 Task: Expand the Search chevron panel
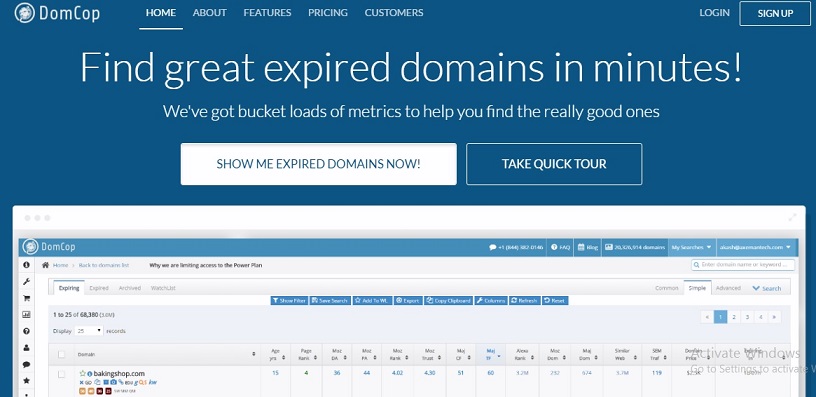pyautogui.click(x=766, y=288)
